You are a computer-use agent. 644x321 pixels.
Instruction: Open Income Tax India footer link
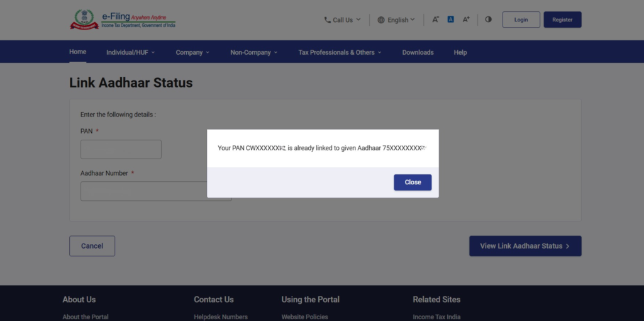436,317
